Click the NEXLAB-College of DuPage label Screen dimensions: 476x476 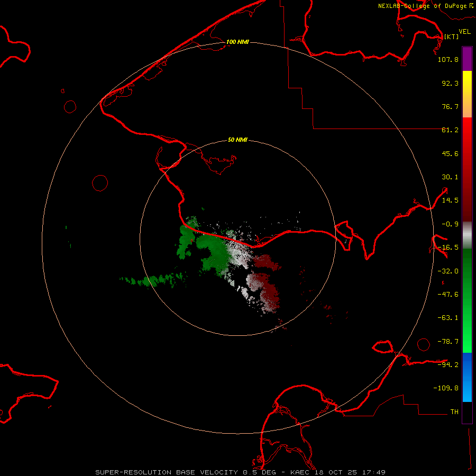point(423,6)
